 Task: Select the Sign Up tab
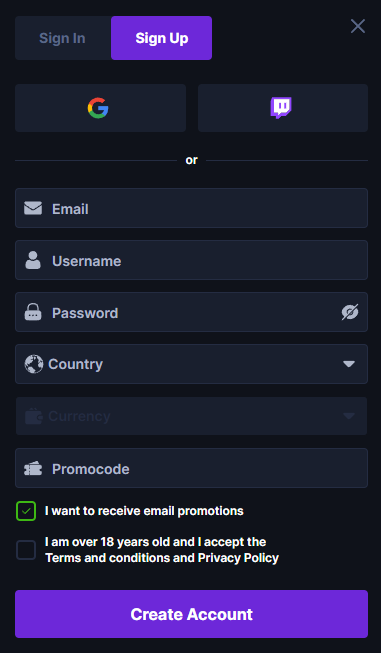pyautogui.click(x=162, y=38)
